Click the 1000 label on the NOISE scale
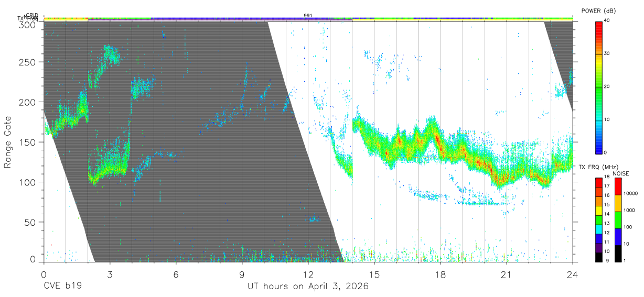The image size is (644, 297). pos(629,211)
